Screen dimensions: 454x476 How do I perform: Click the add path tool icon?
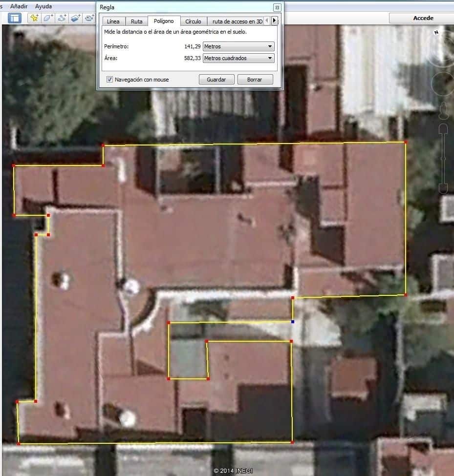(x=62, y=18)
